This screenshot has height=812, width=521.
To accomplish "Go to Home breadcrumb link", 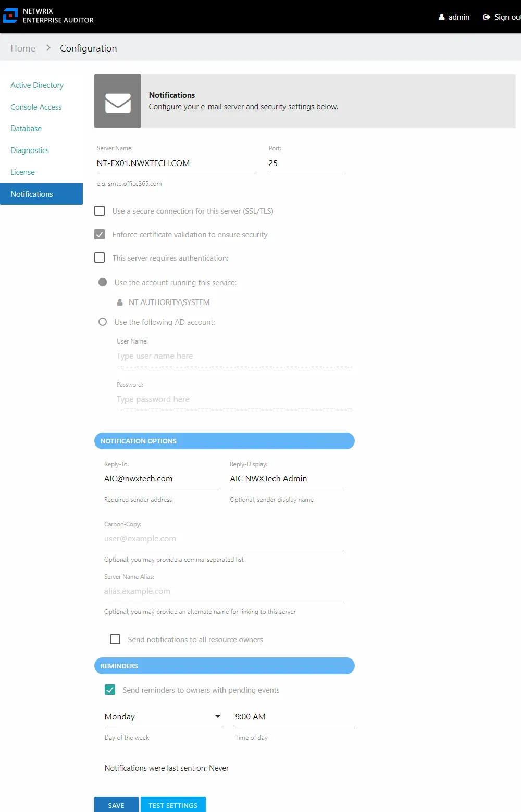I will [x=23, y=48].
